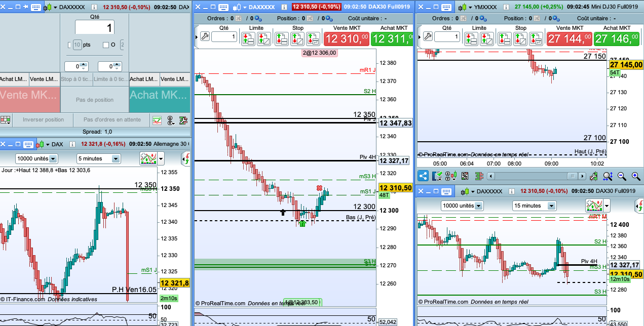Click the Qté field showing 1 in the order ticket

tap(95, 27)
